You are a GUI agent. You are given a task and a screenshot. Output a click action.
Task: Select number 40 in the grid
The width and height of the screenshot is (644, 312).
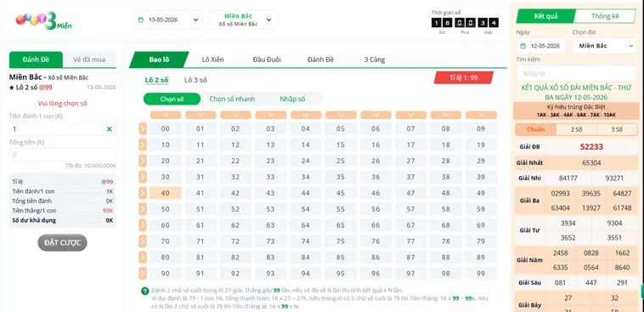(165, 193)
